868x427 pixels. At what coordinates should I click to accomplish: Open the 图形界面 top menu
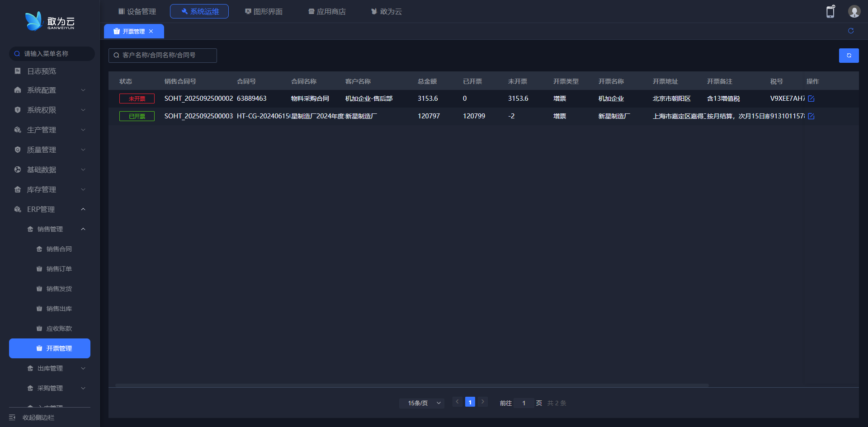264,11
